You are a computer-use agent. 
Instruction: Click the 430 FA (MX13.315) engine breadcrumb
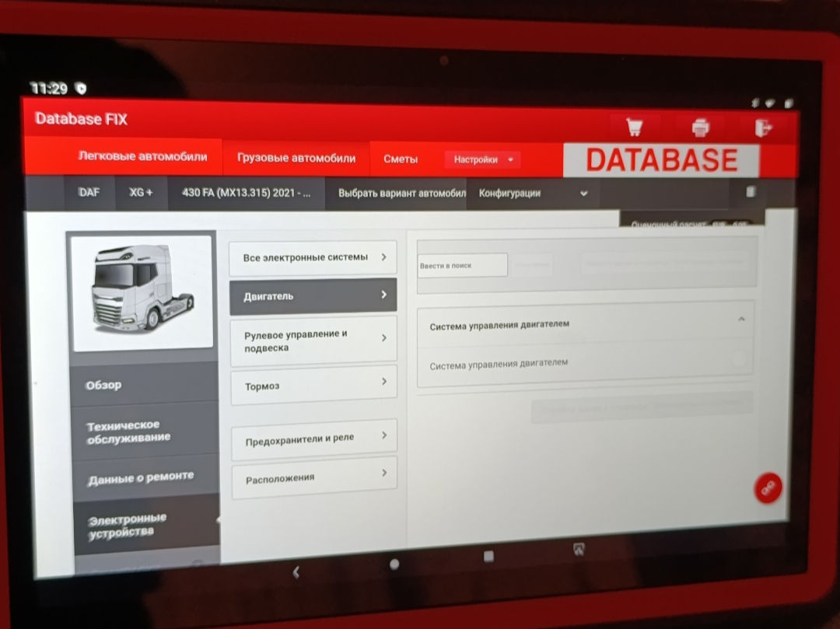[246, 193]
